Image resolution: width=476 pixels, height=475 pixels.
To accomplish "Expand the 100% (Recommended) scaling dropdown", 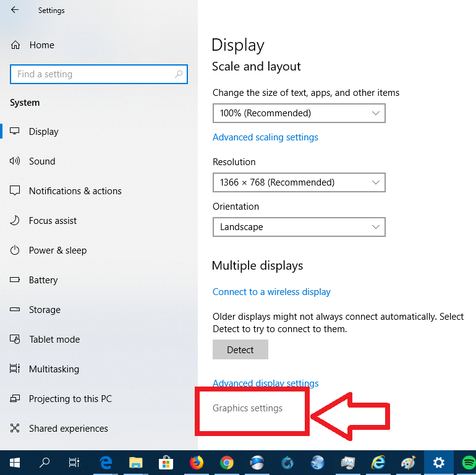I will [x=299, y=113].
